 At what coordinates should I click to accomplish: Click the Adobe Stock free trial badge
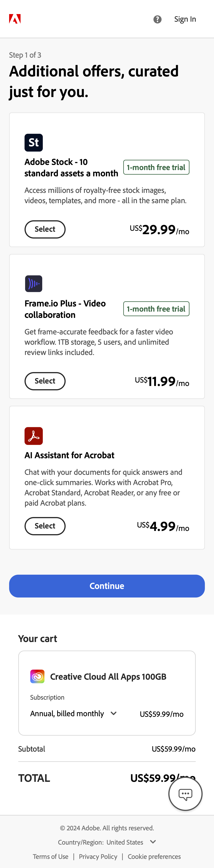pyautogui.click(x=156, y=167)
